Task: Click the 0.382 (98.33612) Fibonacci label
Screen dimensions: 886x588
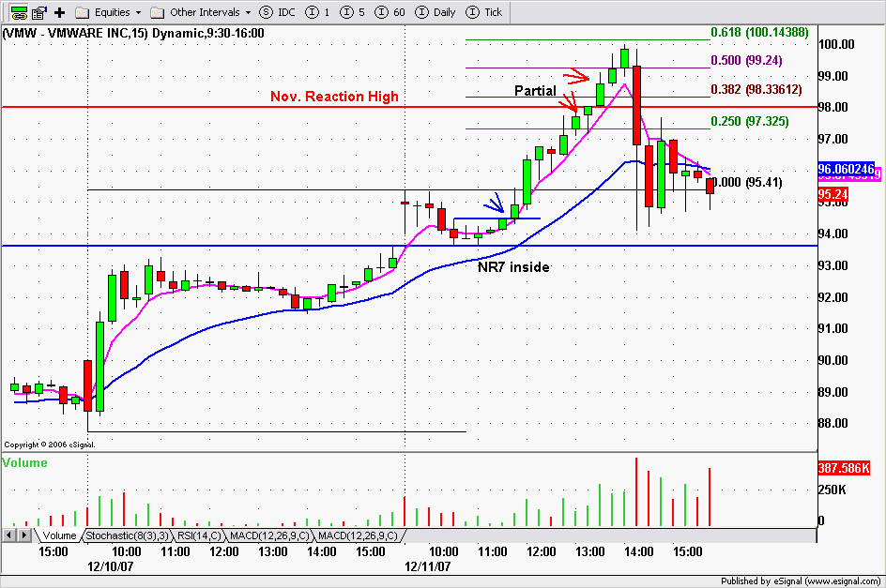Action: pyautogui.click(x=756, y=89)
